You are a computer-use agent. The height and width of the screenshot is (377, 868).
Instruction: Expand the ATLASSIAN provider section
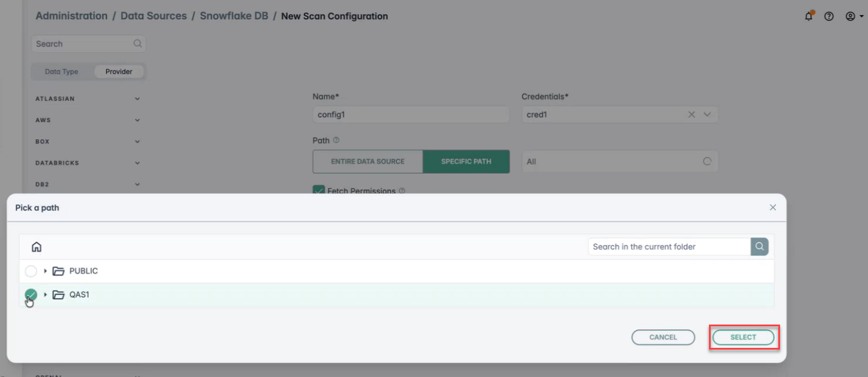137,99
